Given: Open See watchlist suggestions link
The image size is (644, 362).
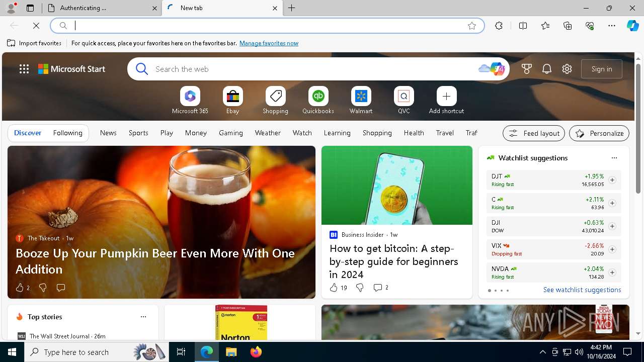Looking at the screenshot, I should pos(582,290).
